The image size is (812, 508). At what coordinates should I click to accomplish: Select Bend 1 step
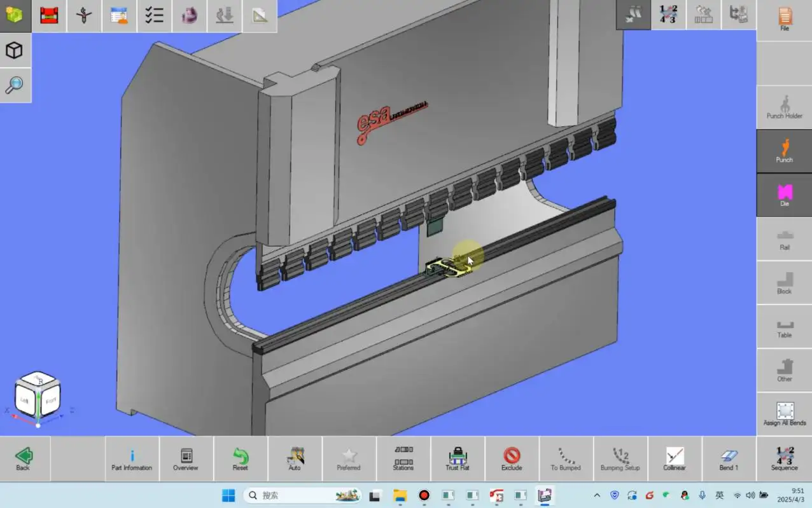[729, 458]
